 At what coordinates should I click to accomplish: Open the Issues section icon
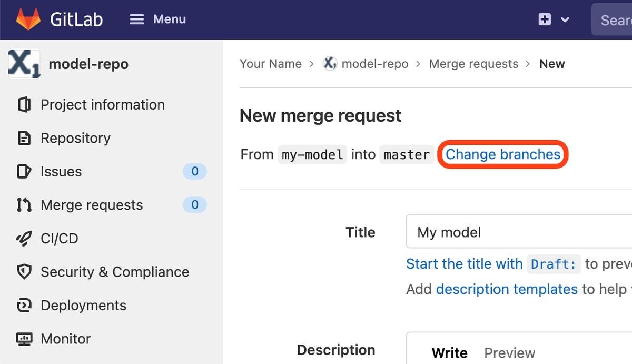pyautogui.click(x=24, y=171)
